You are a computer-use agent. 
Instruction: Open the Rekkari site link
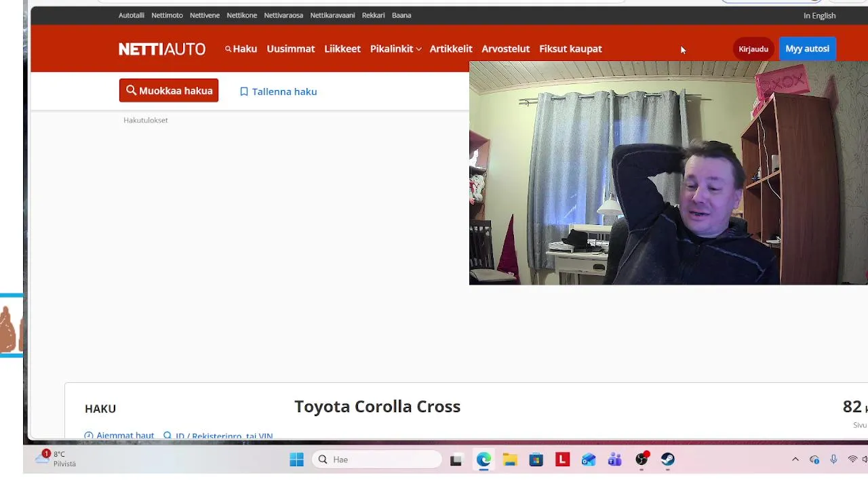click(374, 15)
